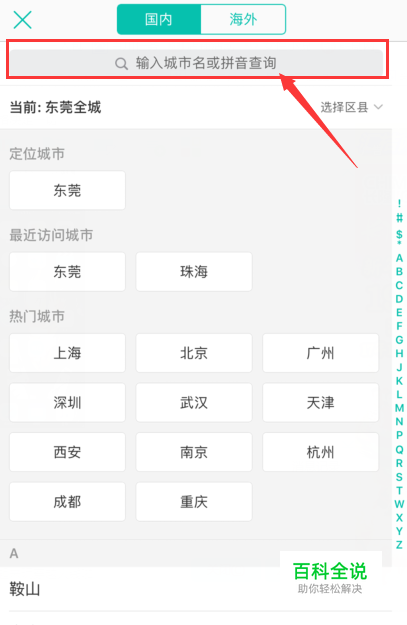The width and height of the screenshot is (407, 625).
Task: Tap the # symbol in index bar
Action: [399, 218]
